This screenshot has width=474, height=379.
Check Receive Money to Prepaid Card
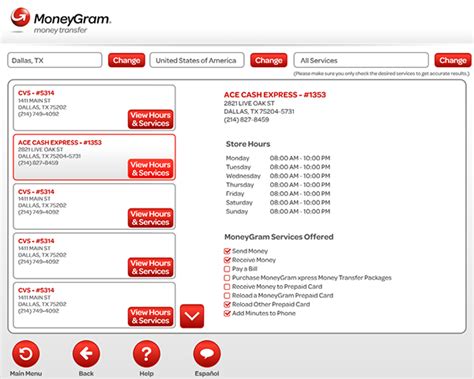227,287
